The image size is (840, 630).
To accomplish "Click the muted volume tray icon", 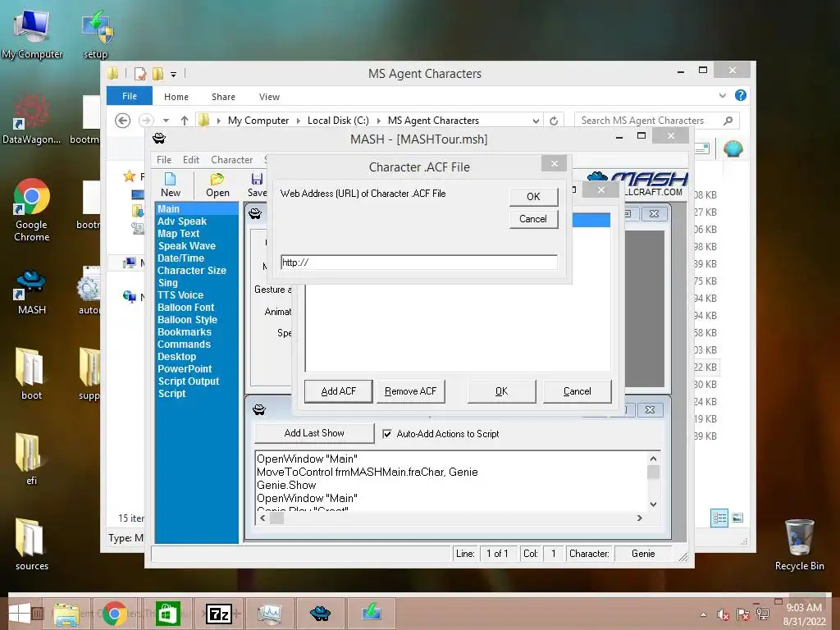I will 724,614.
